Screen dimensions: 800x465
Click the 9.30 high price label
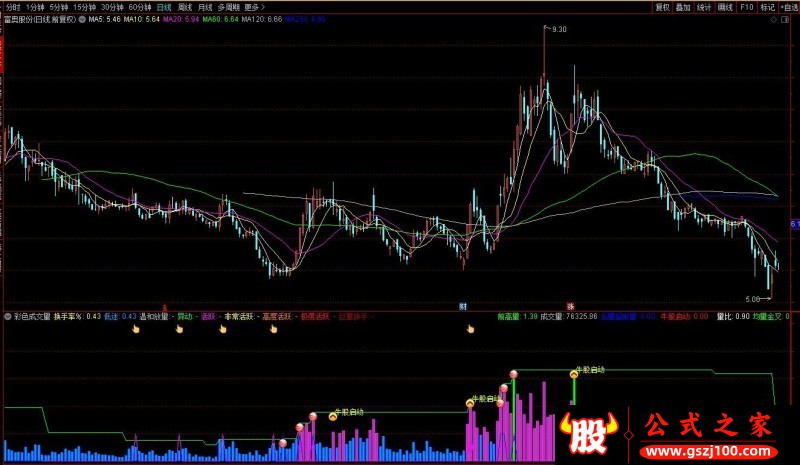coord(559,30)
